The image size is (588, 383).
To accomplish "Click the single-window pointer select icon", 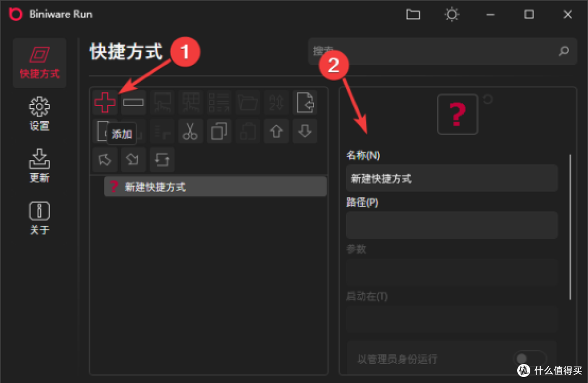I will click(162, 102).
